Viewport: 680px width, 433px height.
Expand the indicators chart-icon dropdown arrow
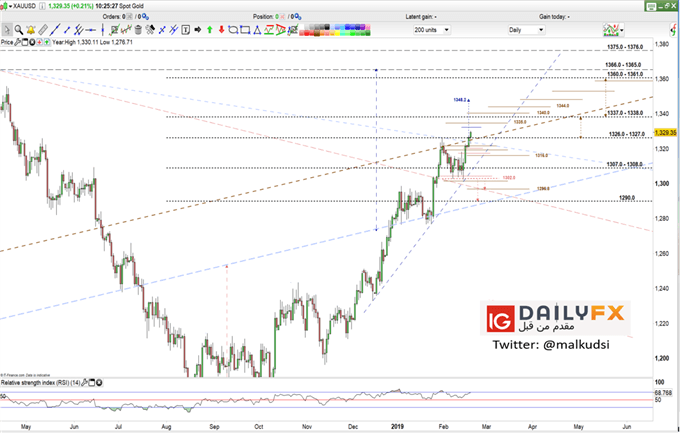pyautogui.click(x=622, y=30)
